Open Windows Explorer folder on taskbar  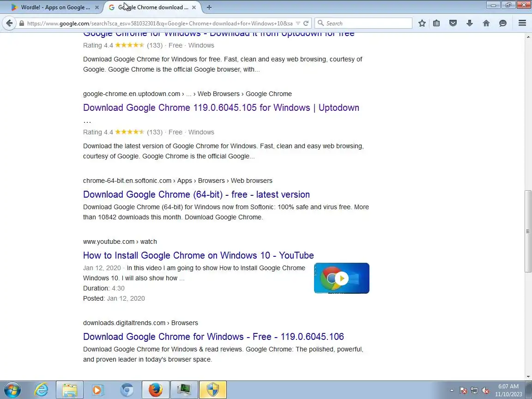coord(70,390)
